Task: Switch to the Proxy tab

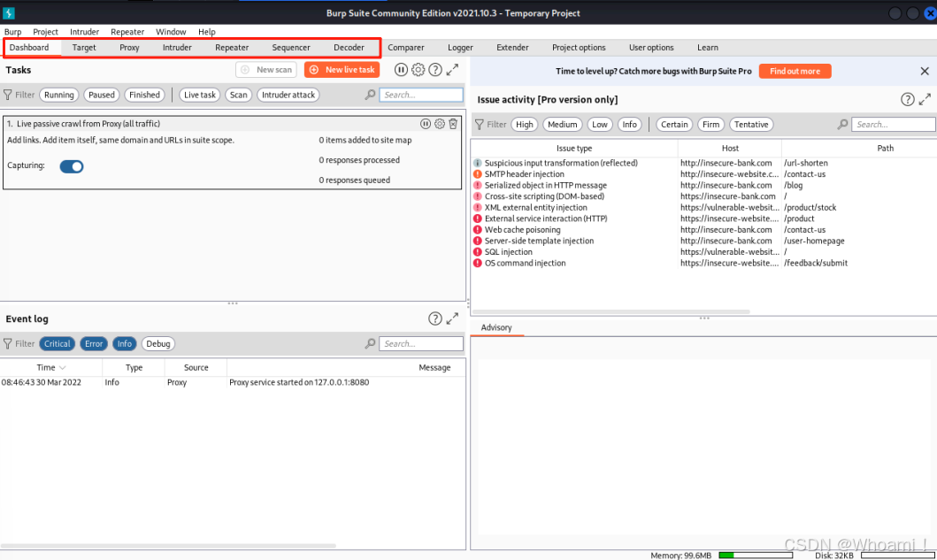Action: pos(129,47)
